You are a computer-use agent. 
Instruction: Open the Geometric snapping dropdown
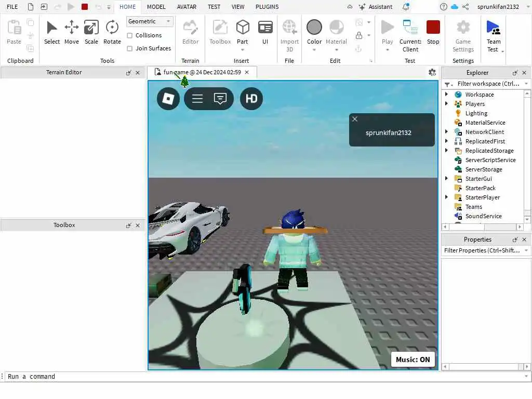click(150, 21)
